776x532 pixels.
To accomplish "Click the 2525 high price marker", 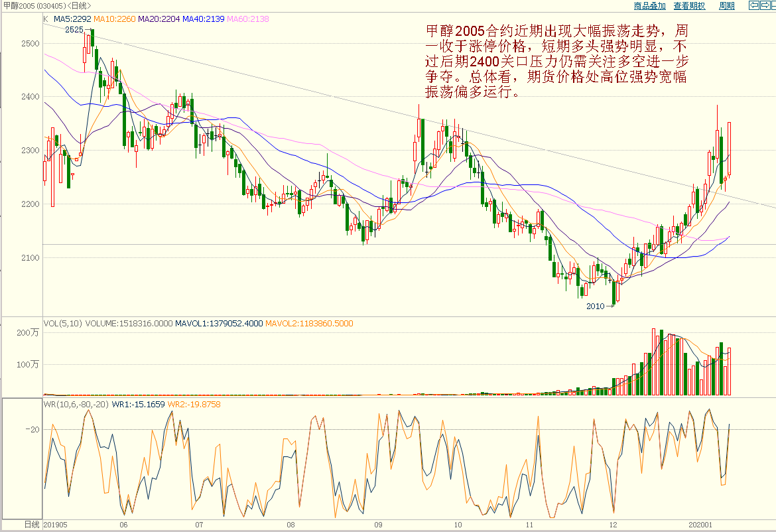I will click(74, 30).
